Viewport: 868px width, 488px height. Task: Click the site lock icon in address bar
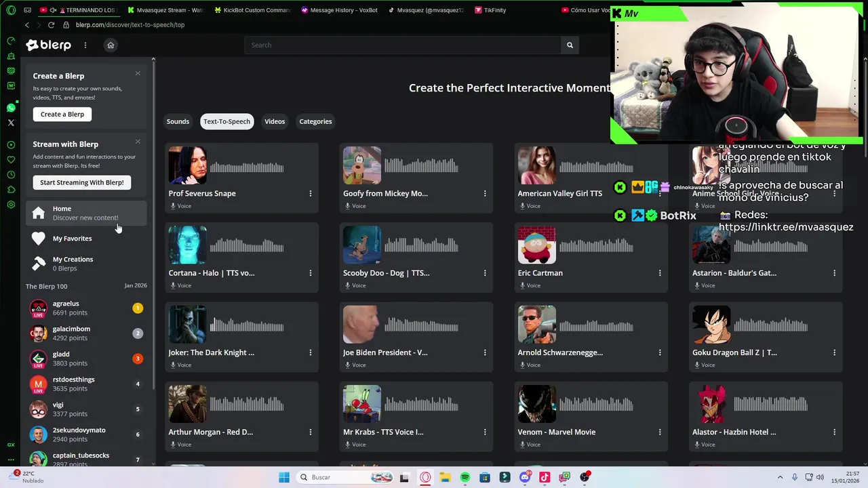pyautogui.click(x=66, y=24)
